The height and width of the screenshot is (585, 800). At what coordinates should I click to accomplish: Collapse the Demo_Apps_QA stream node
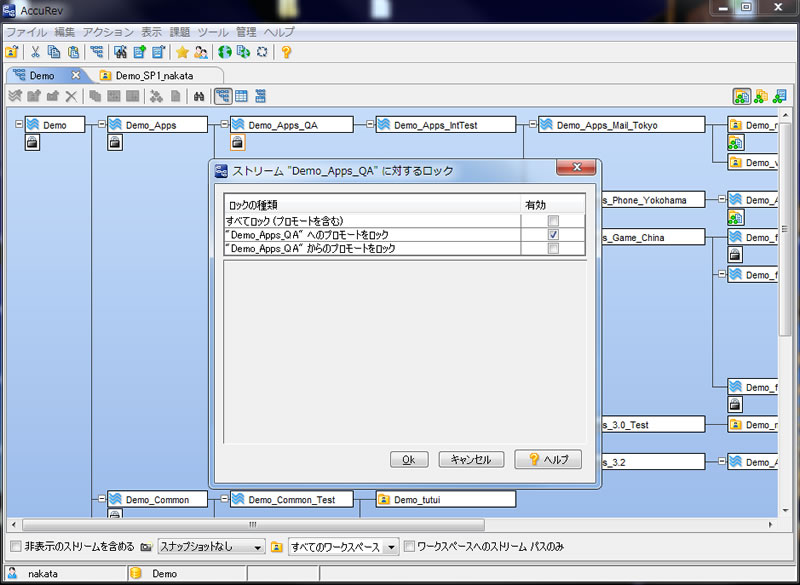224,124
